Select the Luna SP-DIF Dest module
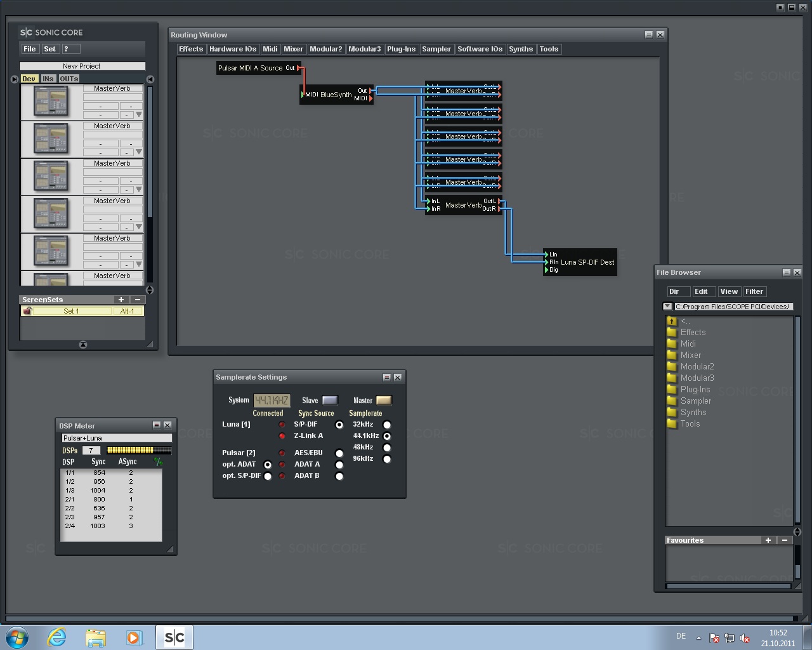Screen dimensions: 812x650 (586, 262)
